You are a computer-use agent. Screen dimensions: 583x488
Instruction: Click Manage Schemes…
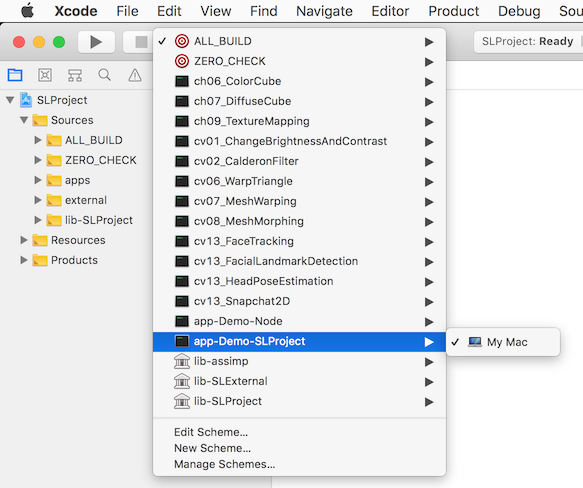tap(225, 464)
